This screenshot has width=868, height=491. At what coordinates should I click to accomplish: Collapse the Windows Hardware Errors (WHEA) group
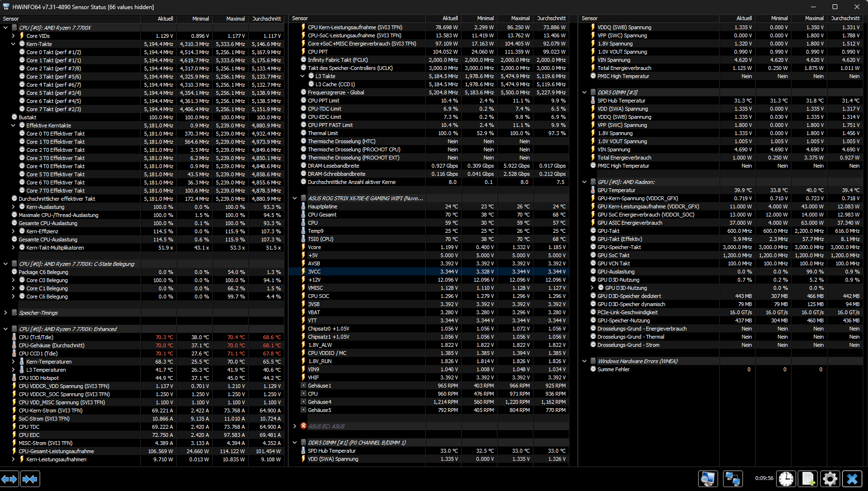click(585, 361)
